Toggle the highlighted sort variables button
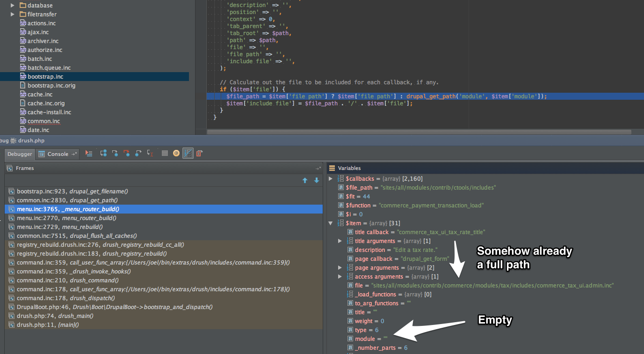Screen dimensions: 644x354 point(188,154)
